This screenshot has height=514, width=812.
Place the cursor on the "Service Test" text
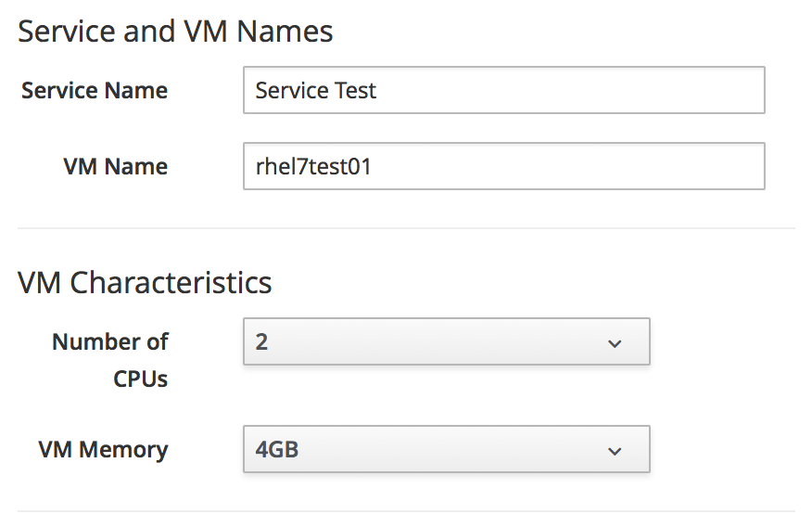(316, 91)
